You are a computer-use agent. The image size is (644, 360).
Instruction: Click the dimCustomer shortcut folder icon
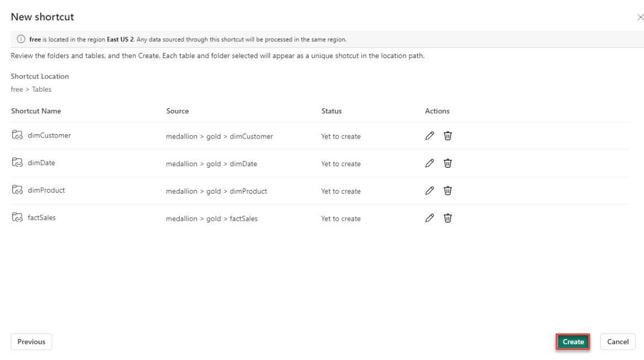click(17, 136)
